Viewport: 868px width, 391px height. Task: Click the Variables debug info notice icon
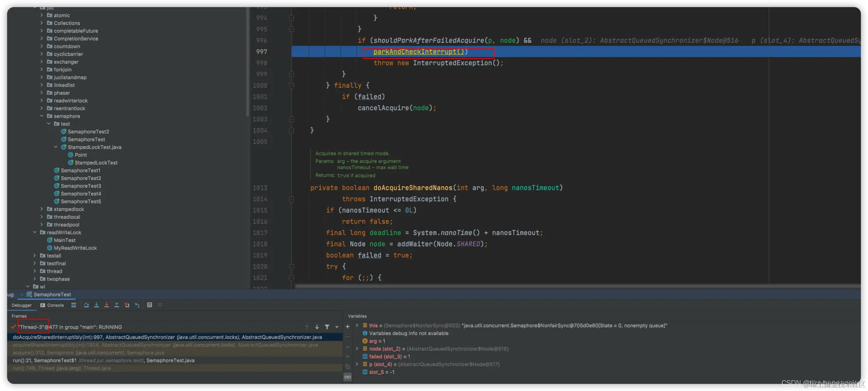coord(365,333)
